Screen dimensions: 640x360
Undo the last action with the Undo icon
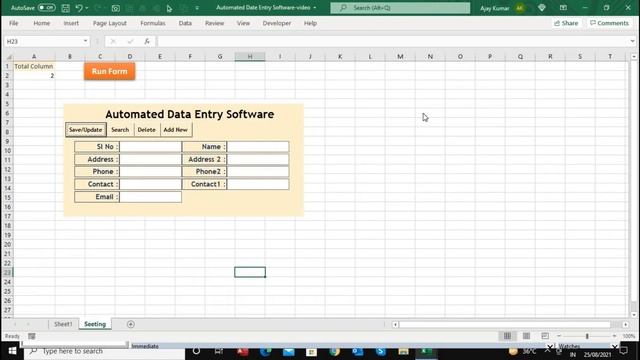(79, 8)
